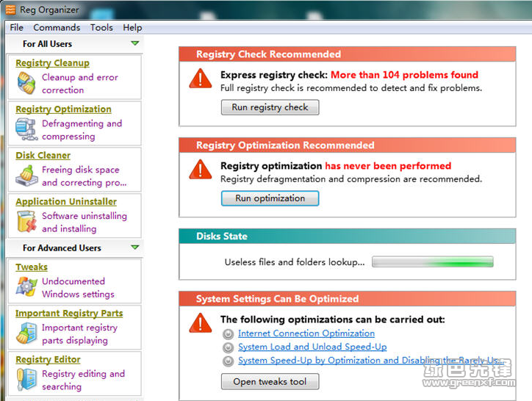The image size is (532, 401).
Task: Click Run registry check button
Action: click(x=270, y=107)
